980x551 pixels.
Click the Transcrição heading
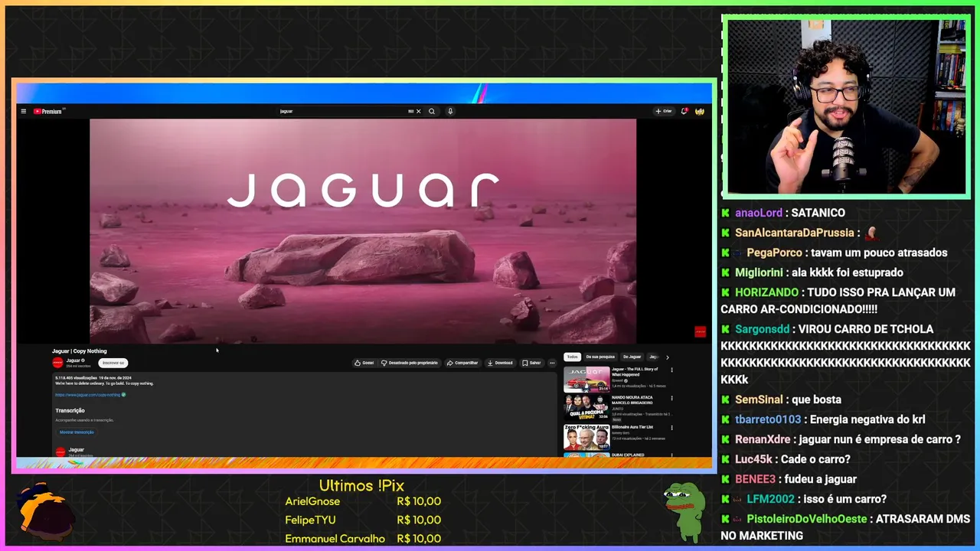70,411
